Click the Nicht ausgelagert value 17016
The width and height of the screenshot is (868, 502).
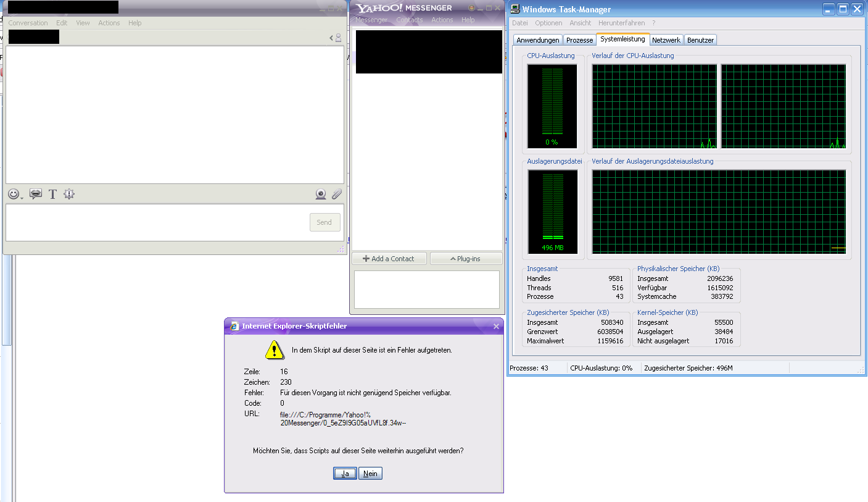(x=724, y=341)
